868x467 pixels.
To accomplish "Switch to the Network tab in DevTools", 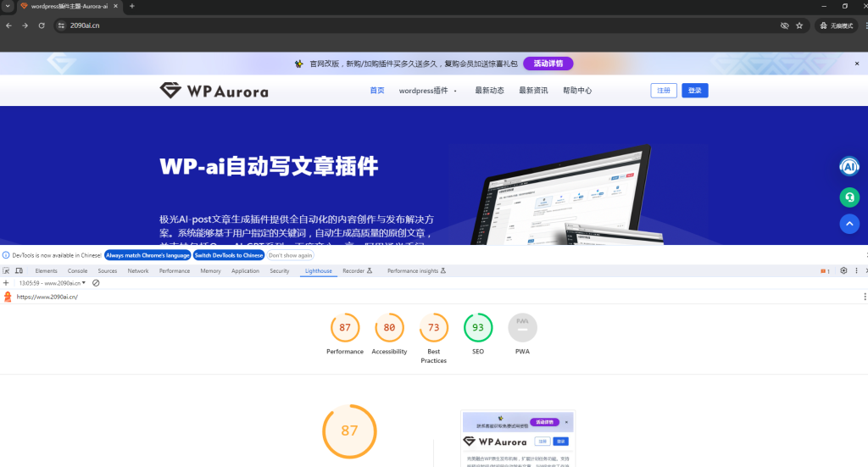I will (137, 271).
